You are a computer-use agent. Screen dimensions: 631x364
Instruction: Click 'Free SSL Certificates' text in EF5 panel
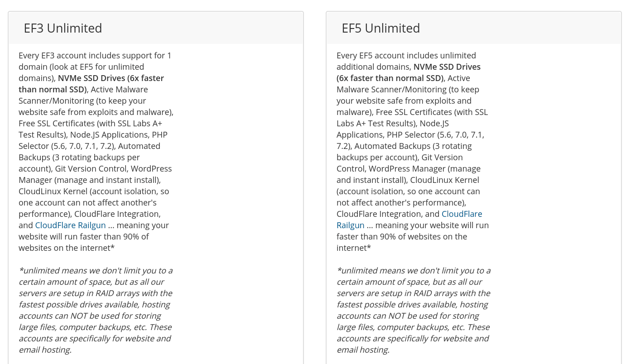414,112
